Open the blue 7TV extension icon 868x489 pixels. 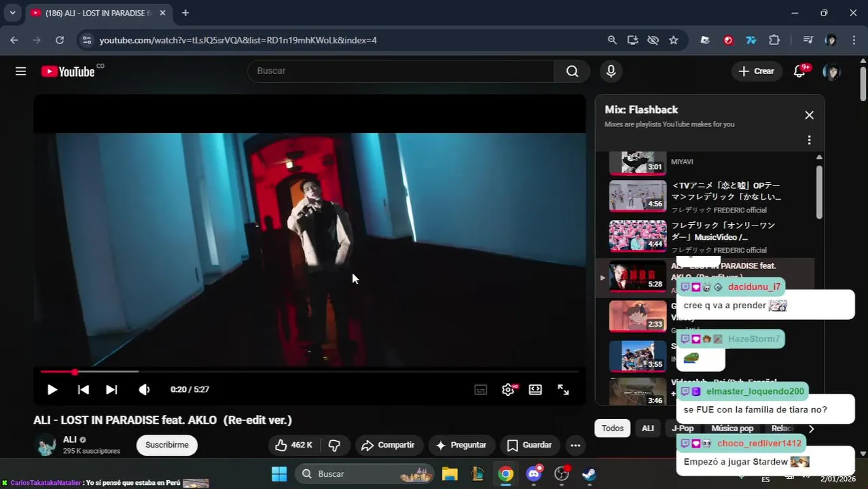tap(751, 40)
